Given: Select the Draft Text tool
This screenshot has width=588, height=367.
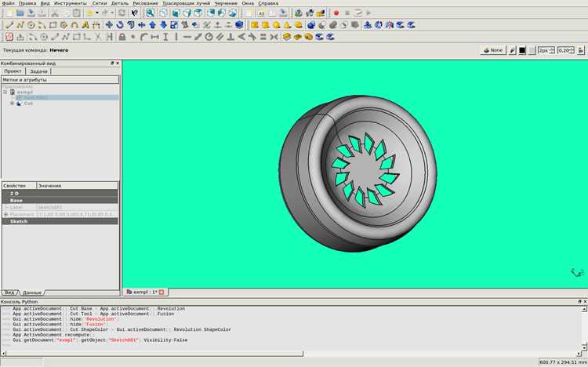Looking at the screenshot, I should [x=85, y=25].
